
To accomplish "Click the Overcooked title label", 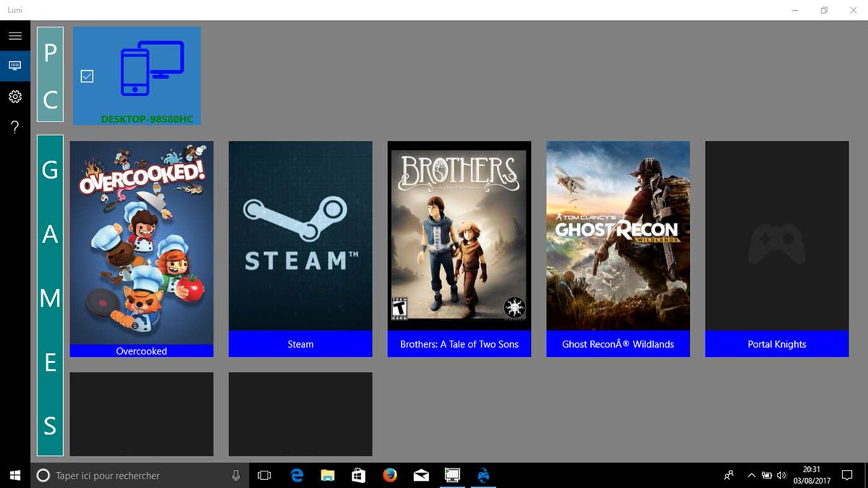I will [x=142, y=351].
